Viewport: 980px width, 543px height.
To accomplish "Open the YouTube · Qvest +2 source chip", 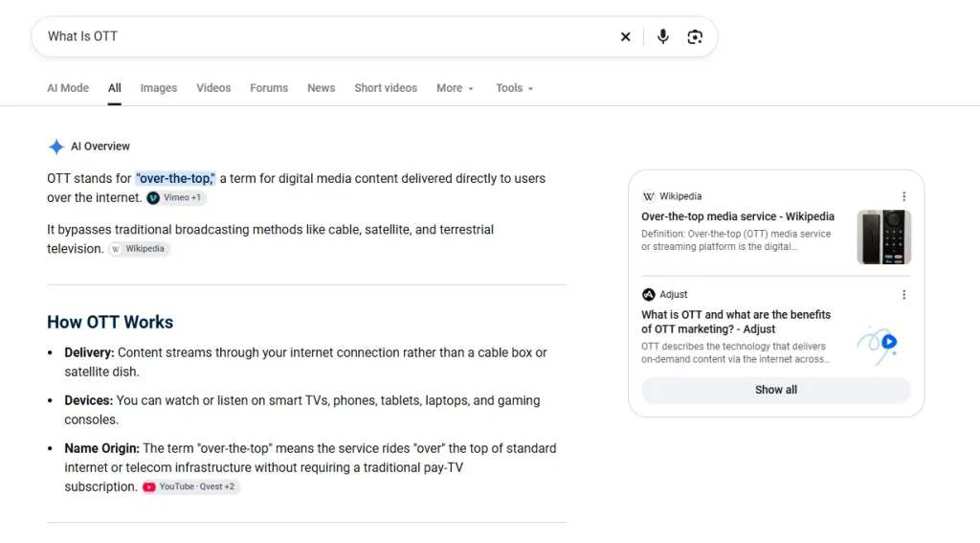I will (x=190, y=486).
